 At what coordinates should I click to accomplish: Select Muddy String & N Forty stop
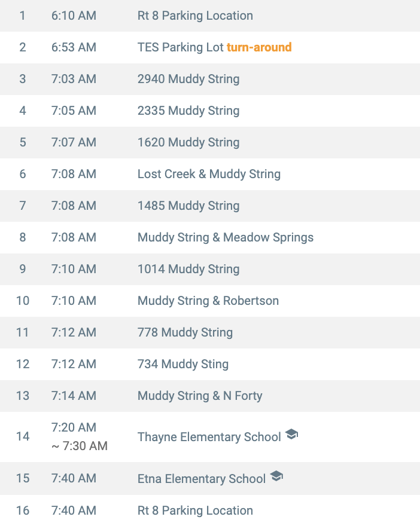pyautogui.click(x=200, y=396)
